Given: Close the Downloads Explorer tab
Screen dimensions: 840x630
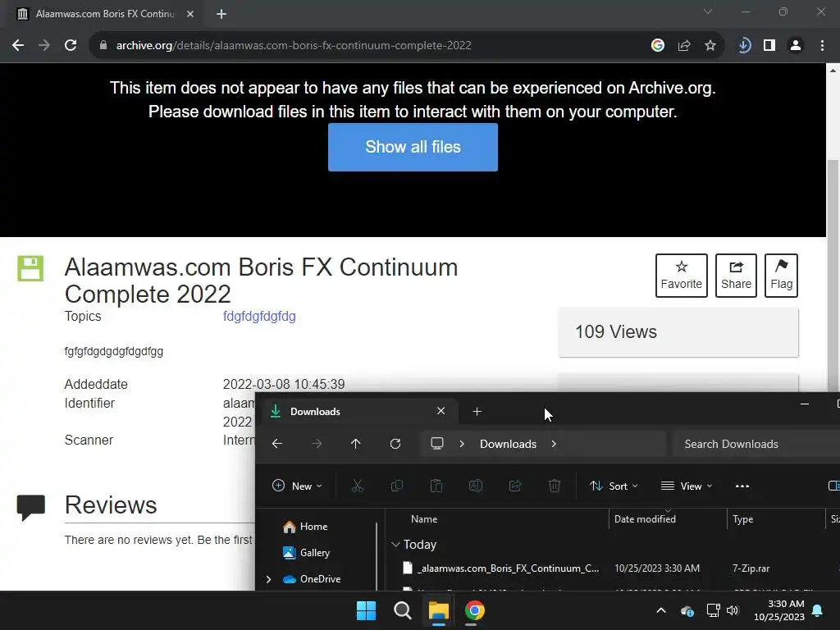Looking at the screenshot, I should tap(441, 411).
